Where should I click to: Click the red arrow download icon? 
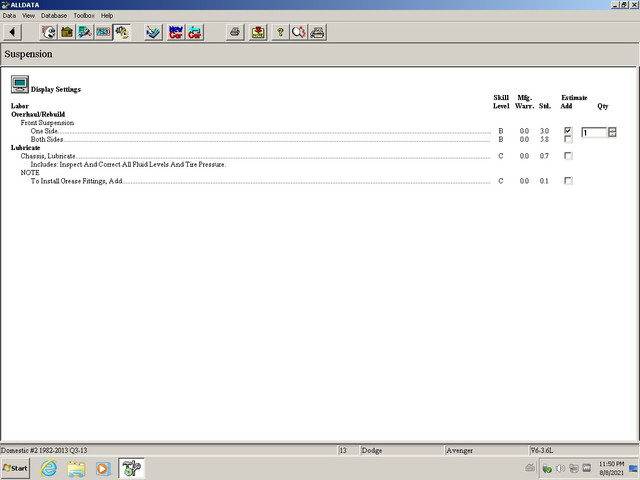click(x=258, y=32)
